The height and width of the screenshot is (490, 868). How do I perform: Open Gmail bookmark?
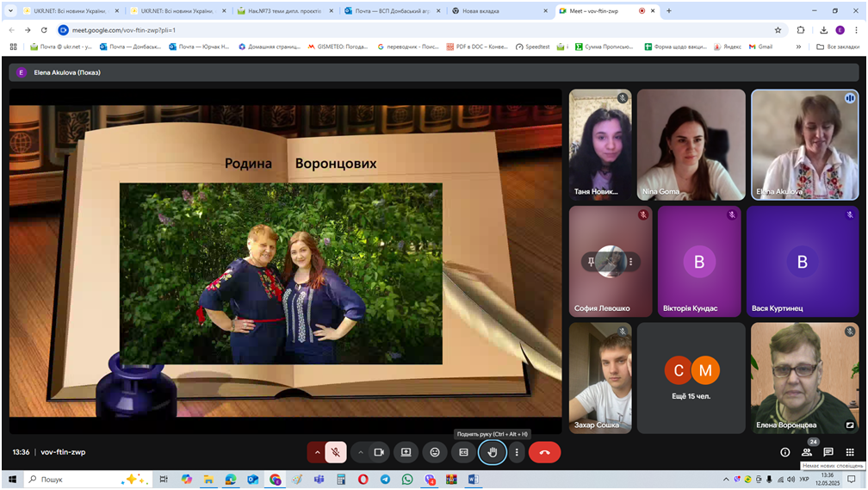(x=760, y=47)
